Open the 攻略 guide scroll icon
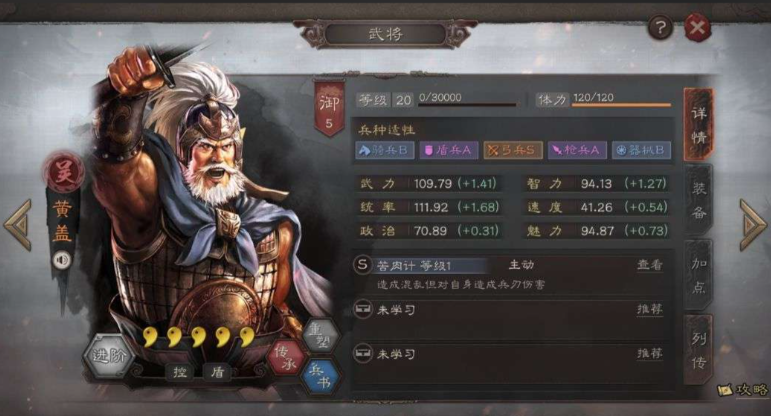771x416 pixels. pyautogui.click(x=743, y=389)
